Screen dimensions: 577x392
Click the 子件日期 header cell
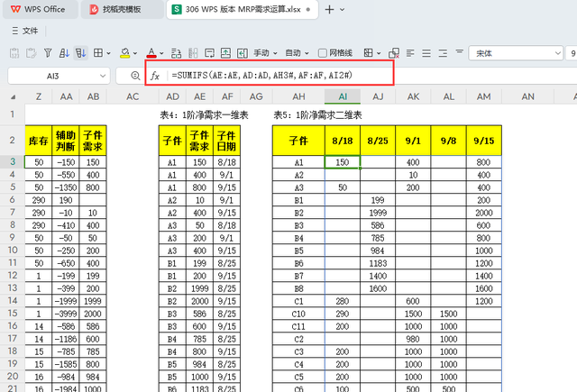(x=226, y=141)
